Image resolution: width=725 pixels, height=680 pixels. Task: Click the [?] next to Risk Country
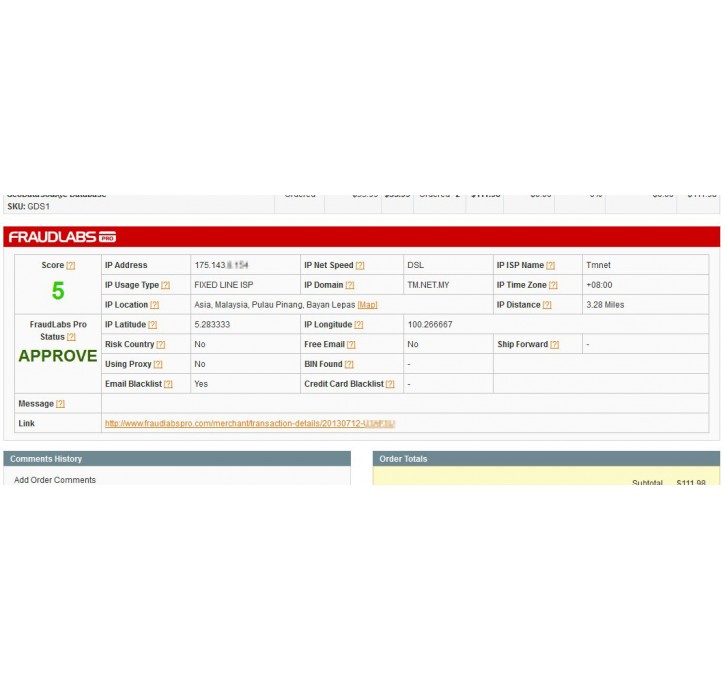[x=160, y=344]
